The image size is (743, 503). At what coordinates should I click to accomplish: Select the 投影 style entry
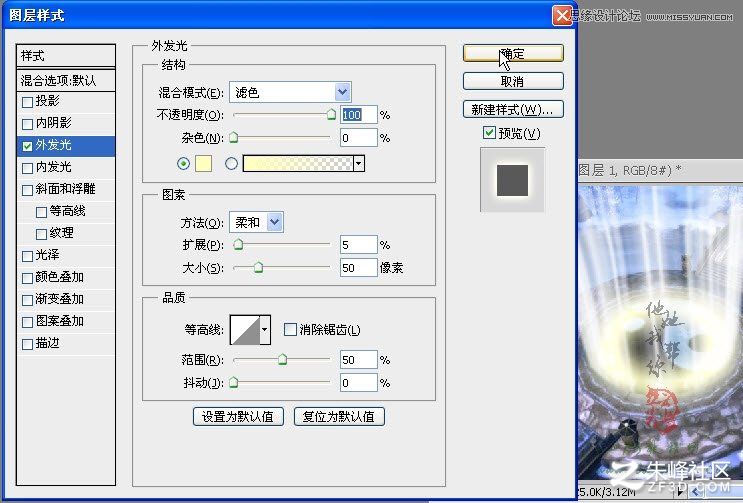click(x=47, y=101)
